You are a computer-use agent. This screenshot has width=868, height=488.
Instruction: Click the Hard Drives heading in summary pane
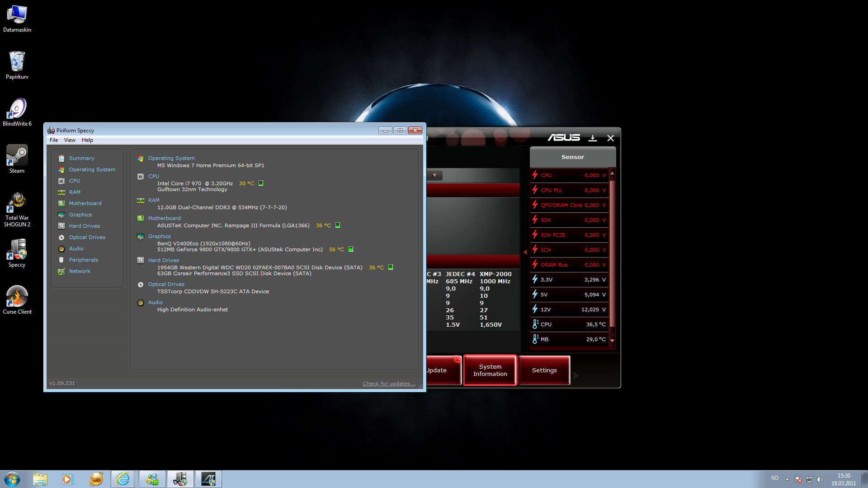[x=164, y=260]
